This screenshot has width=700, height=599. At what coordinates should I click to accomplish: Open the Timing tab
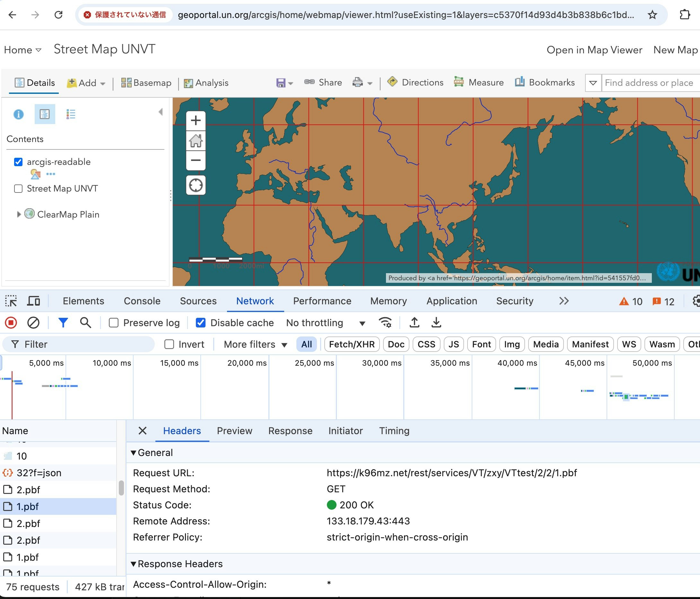tap(394, 431)
